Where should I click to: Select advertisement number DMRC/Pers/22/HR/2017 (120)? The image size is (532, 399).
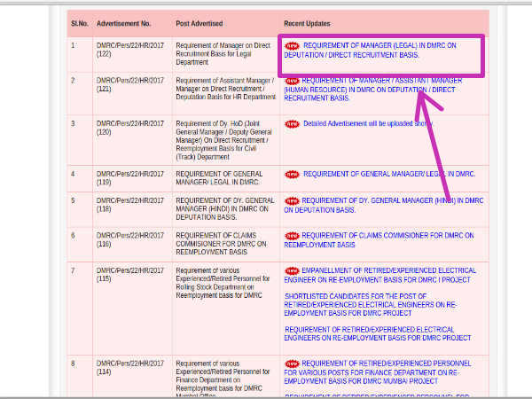[130, 128]
